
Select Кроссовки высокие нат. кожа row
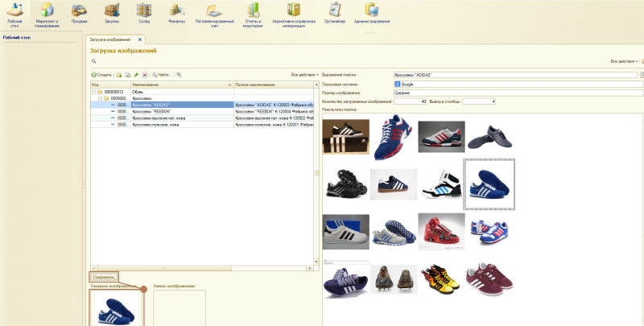[x=202, y=118]
